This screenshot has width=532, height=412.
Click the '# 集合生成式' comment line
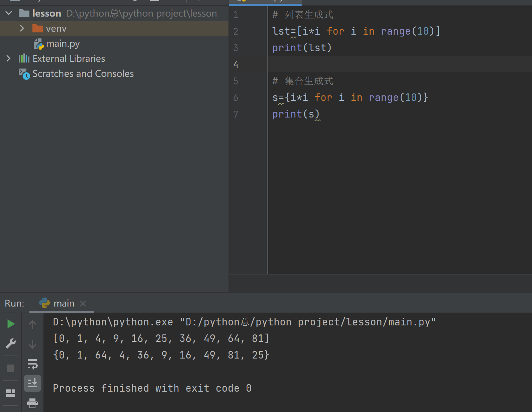tap(303, 81)
